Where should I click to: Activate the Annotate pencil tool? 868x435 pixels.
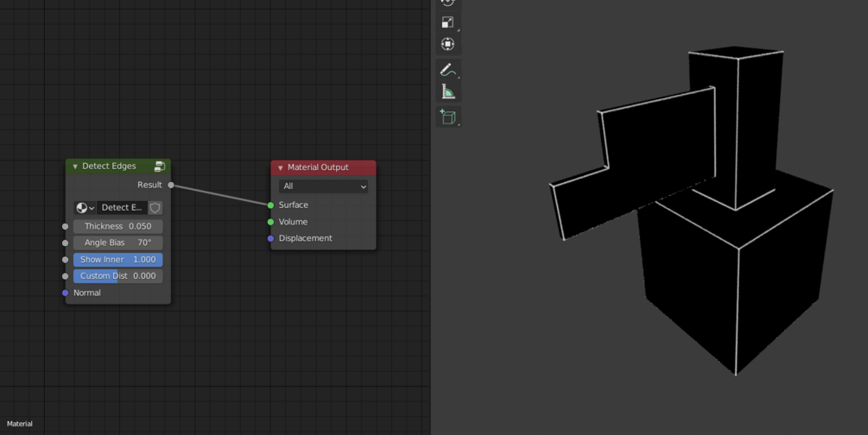(448, 70)
